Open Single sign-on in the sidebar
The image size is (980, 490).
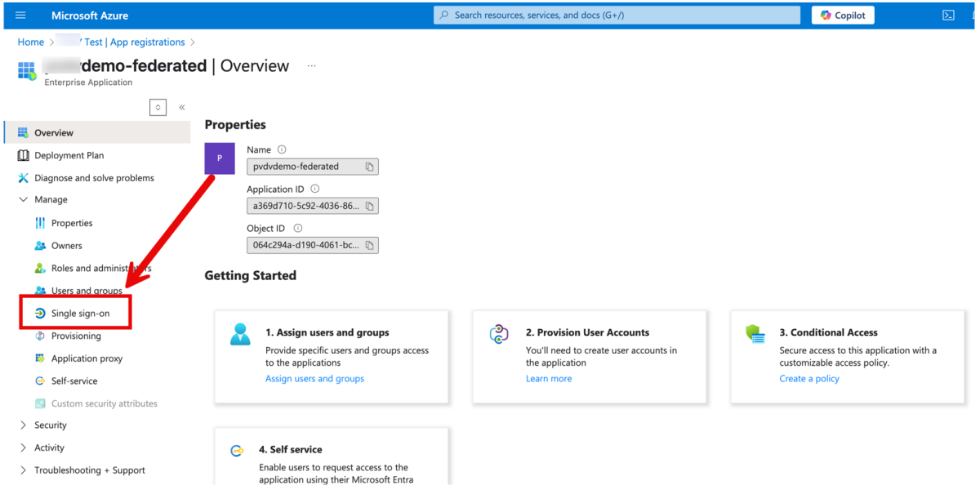(79, 314)
